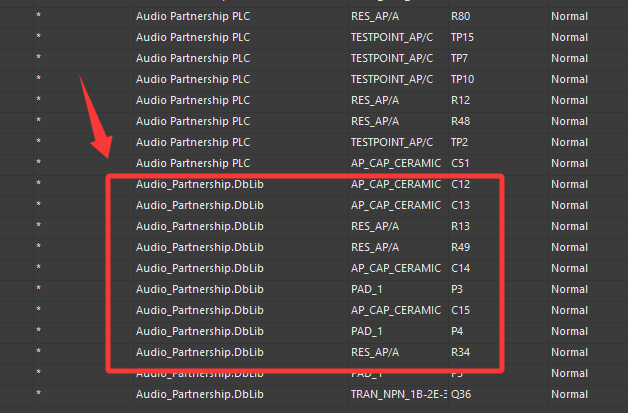Image resolution: width=628 pixels, height=413 pixels.
Task: Click Audio_Partnership.DbLib in the P4 row
Action: tap(199, 331)
